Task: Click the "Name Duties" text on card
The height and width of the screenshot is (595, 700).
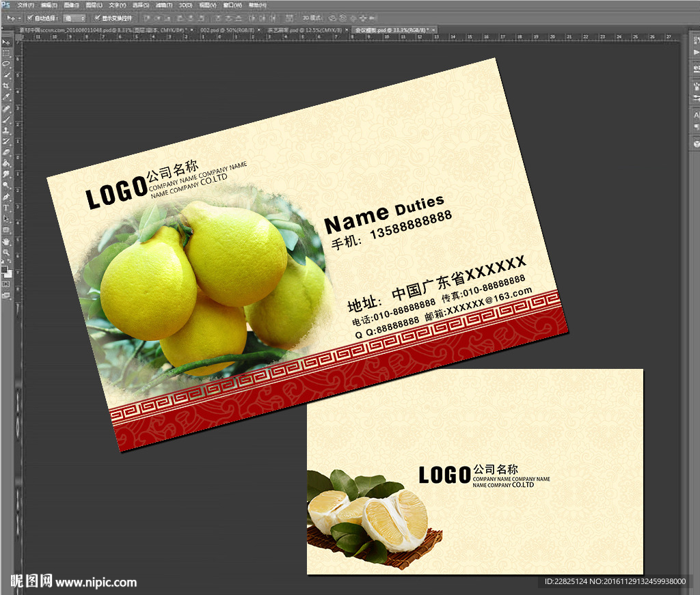Action: point(384,213)
